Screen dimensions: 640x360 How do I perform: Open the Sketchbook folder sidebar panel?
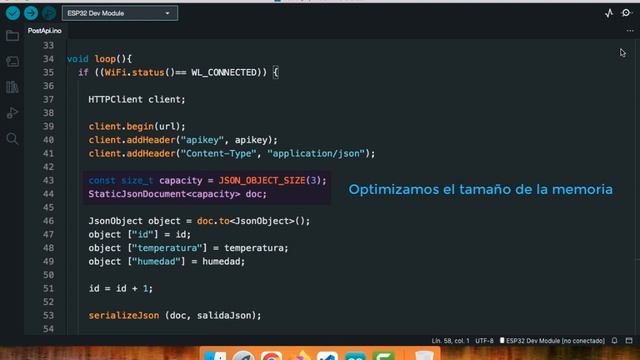12,36
